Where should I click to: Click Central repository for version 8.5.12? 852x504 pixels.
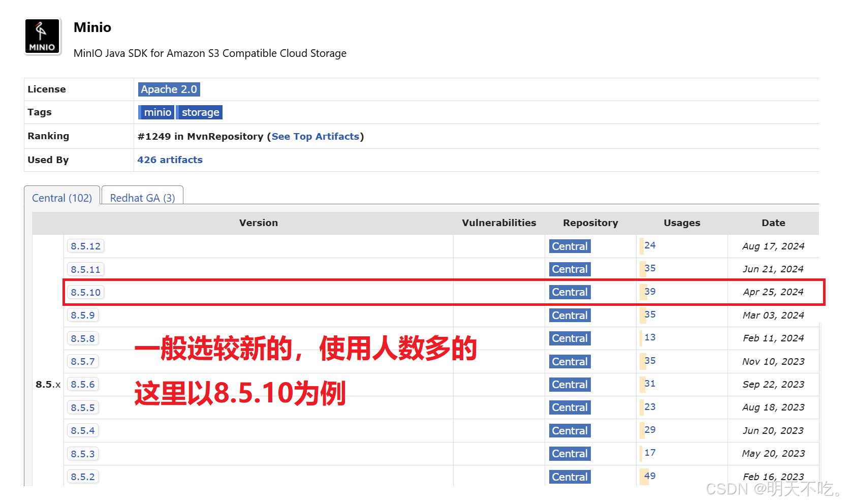tap(570, 246)
